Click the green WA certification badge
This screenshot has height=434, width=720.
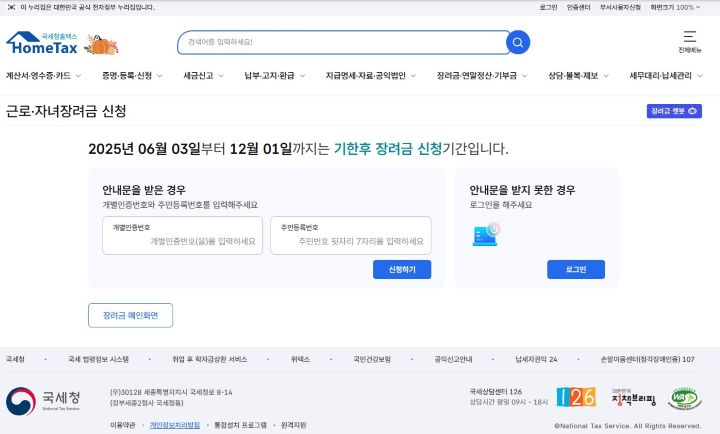[685, 398]
